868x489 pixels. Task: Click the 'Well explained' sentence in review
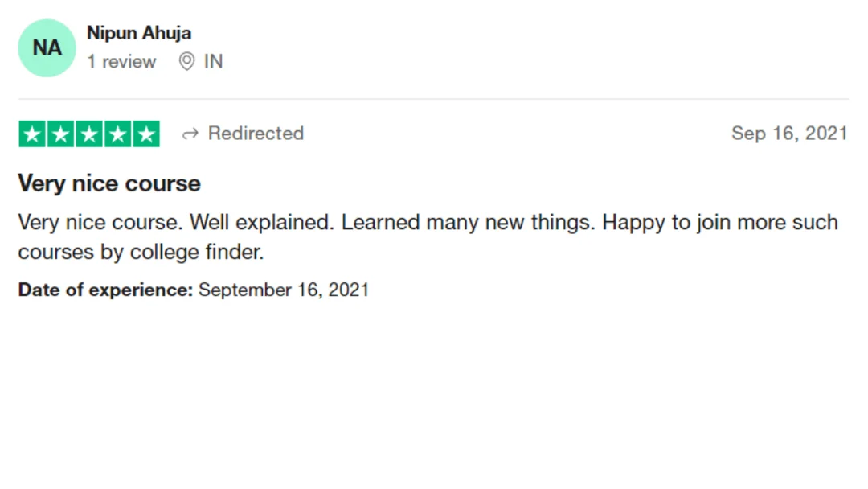click(262, 223)
